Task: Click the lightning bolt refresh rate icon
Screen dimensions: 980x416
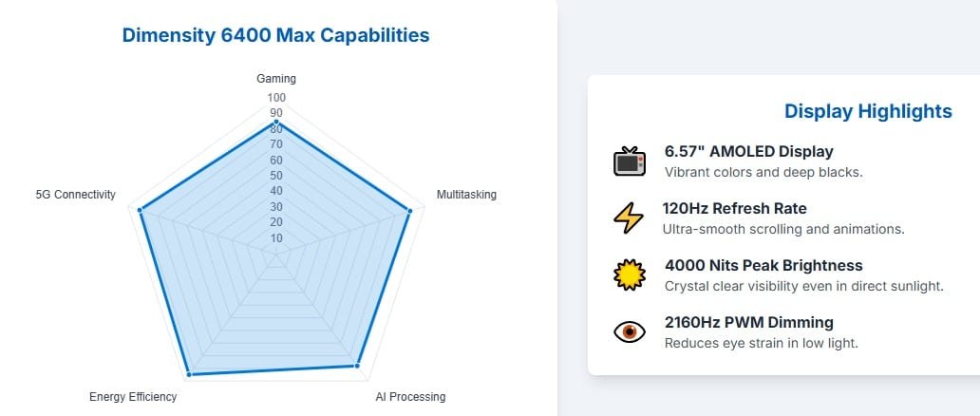Action: coord(629,218)
